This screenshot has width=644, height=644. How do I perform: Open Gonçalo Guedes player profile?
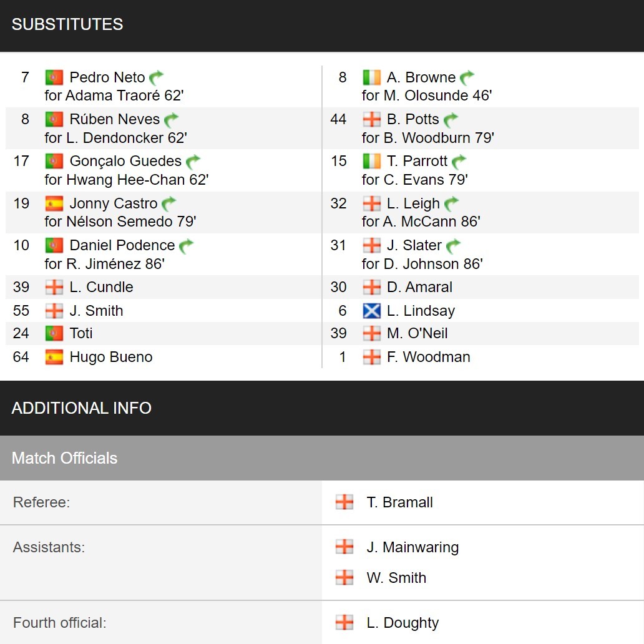pos(125,161)
